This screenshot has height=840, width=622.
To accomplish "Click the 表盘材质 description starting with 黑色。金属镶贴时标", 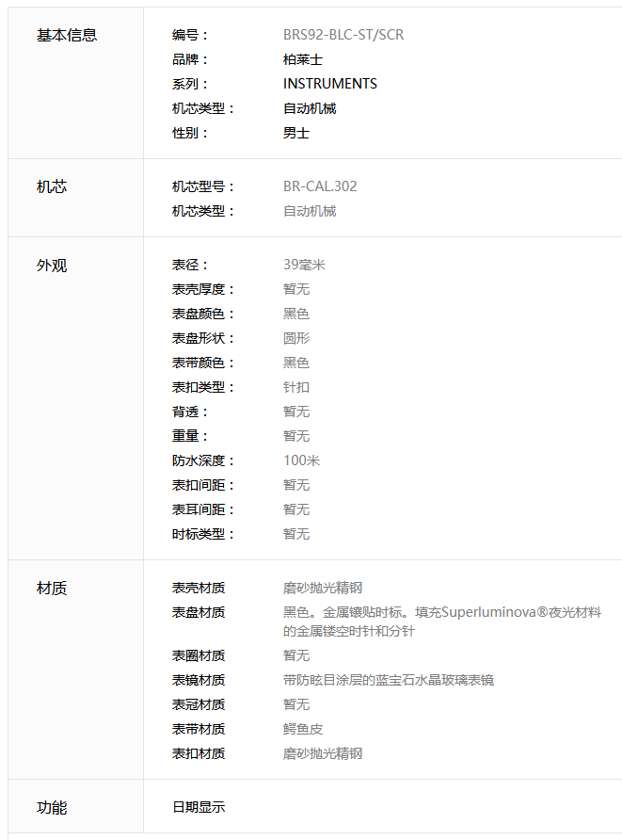I will (442, 622).
